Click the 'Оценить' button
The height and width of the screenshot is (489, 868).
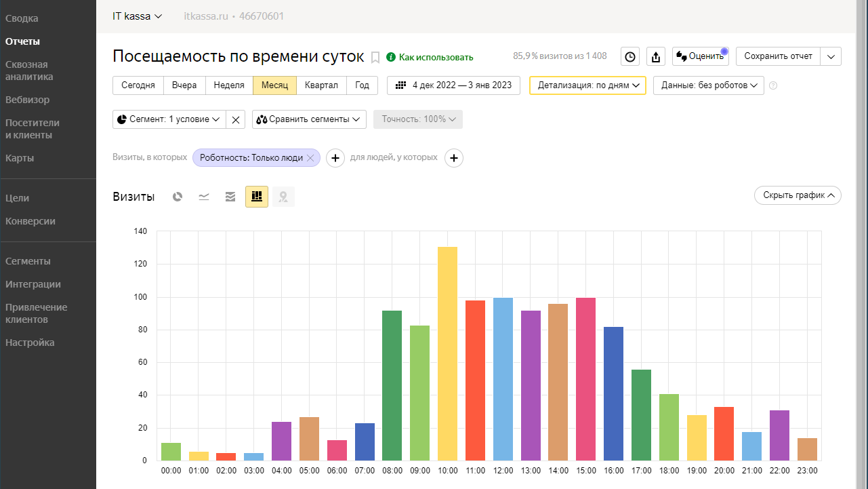pyautogui.click(x=700, y=56)
